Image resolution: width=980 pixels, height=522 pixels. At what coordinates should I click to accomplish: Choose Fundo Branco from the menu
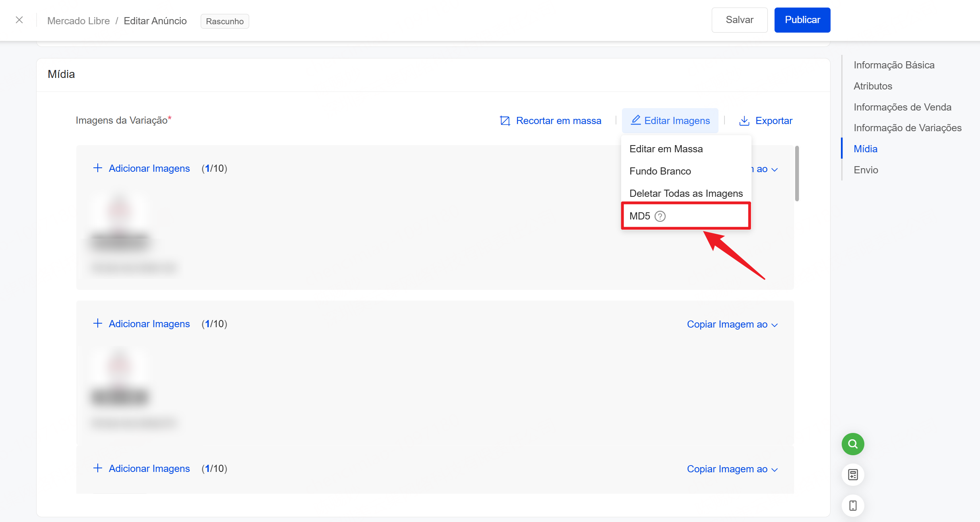[660, 171]
